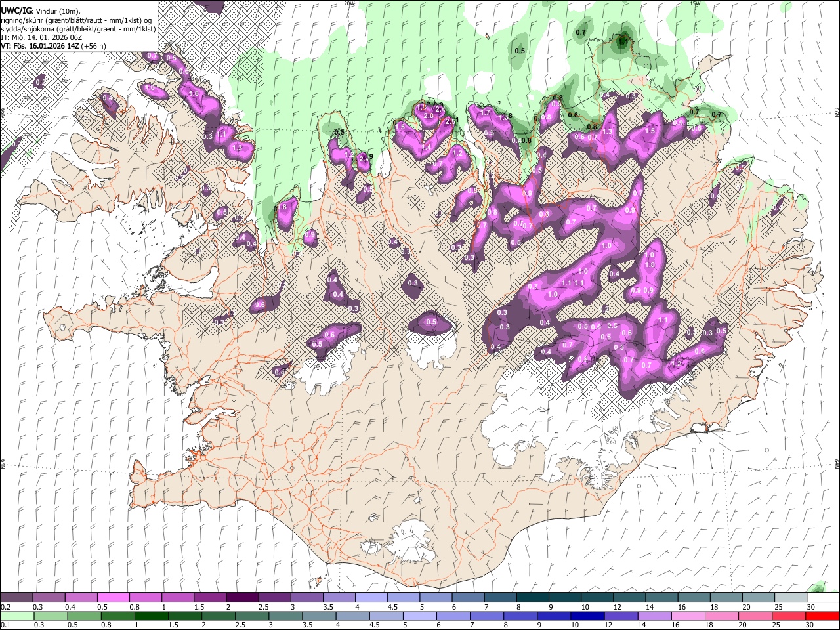This screenshot has width=840, height=630.
Task: Click the rain legend swatch between 25 and 30
Action: pos(787,616)
